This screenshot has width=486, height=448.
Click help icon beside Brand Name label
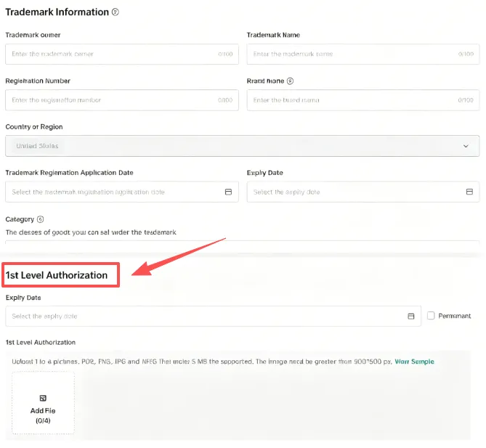click(290, 81)
